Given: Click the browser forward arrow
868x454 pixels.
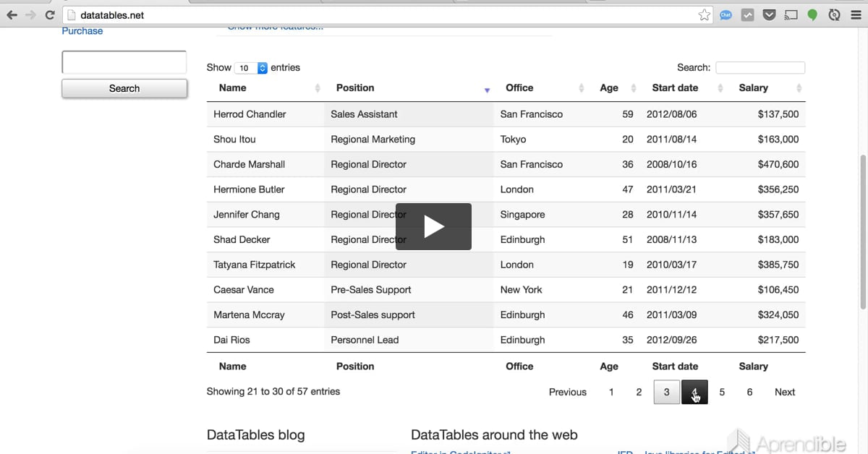Looking at the screenshot, I should coord(30,14).
